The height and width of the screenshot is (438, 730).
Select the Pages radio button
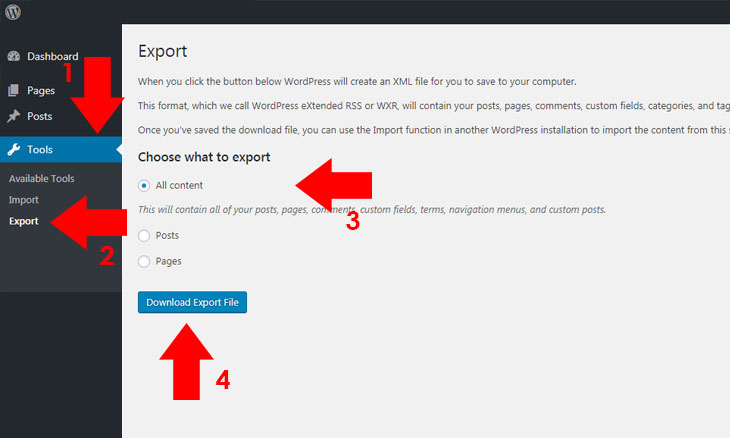[x=144, y=262]
